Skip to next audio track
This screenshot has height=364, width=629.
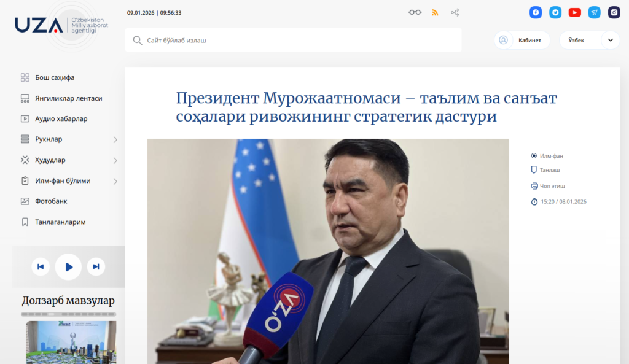pos(96,266)
